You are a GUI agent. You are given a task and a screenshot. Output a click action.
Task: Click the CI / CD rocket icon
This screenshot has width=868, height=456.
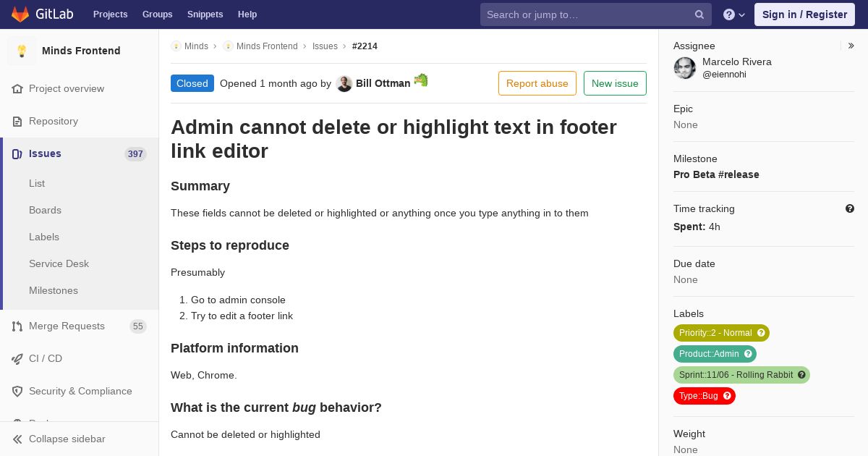click(x=17, y=358)
